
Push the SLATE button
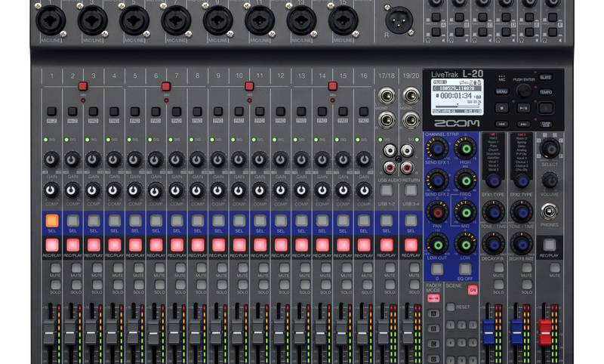[545, 78]
